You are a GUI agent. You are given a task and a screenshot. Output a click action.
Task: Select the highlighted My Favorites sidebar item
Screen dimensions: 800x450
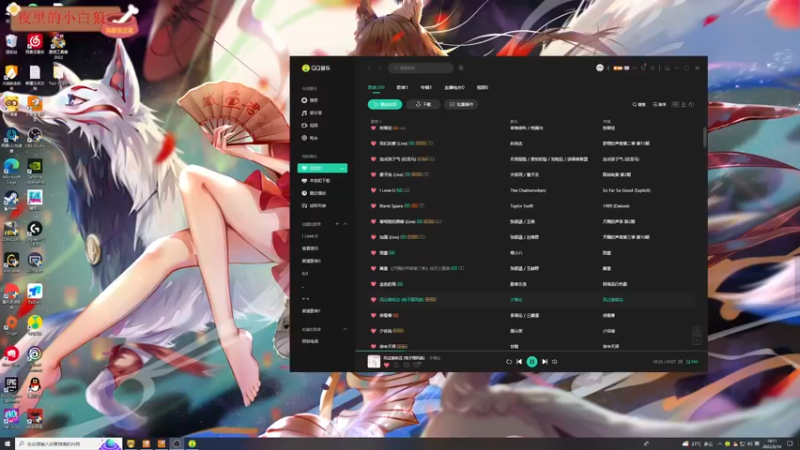322,168
